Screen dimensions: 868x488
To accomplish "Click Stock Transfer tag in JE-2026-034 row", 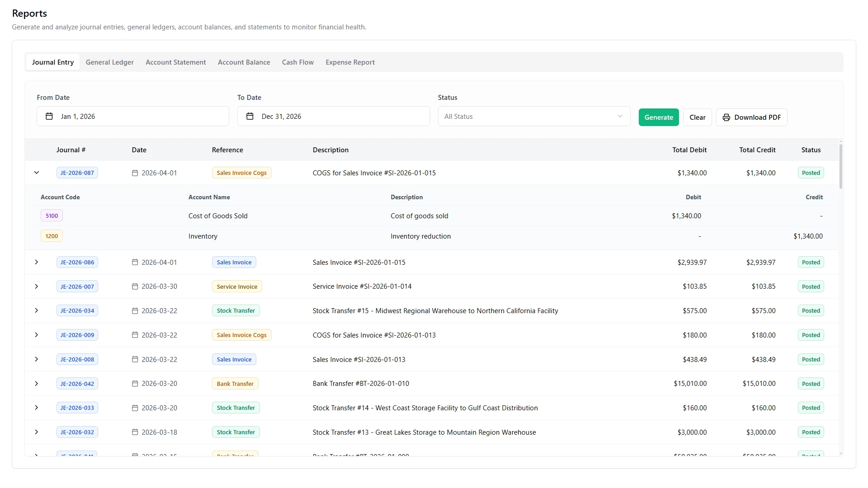I will click(x=236, y=310).
